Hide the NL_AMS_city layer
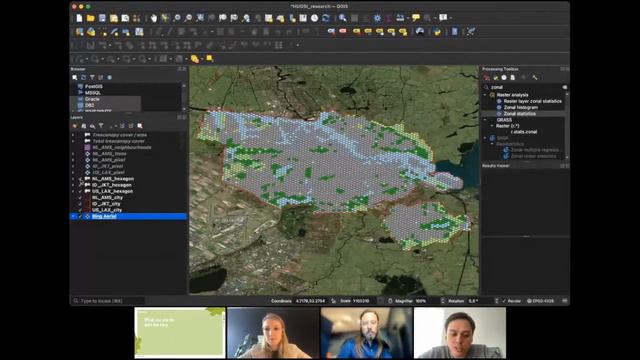This screenshot has width=640, height=360. pos(80,198)
